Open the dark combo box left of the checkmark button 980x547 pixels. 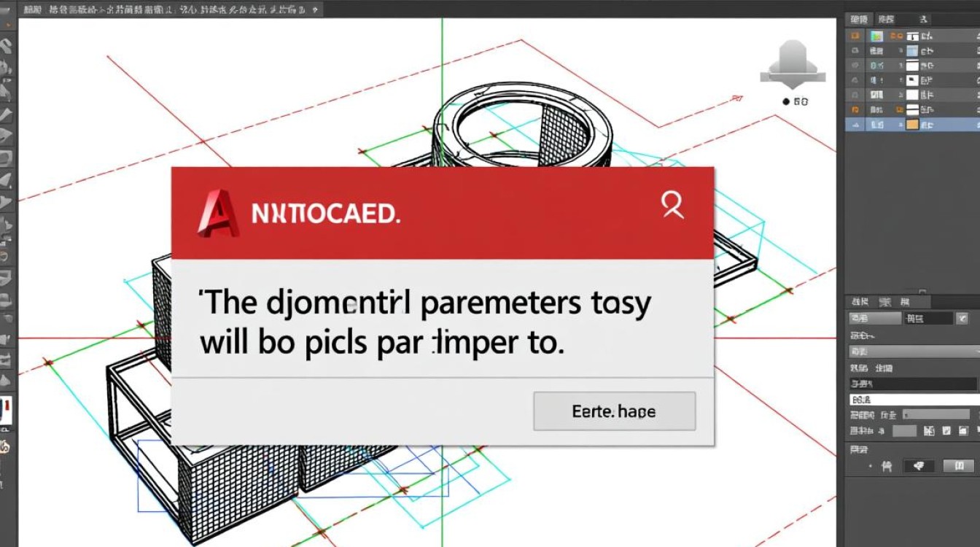pos(928,319)
